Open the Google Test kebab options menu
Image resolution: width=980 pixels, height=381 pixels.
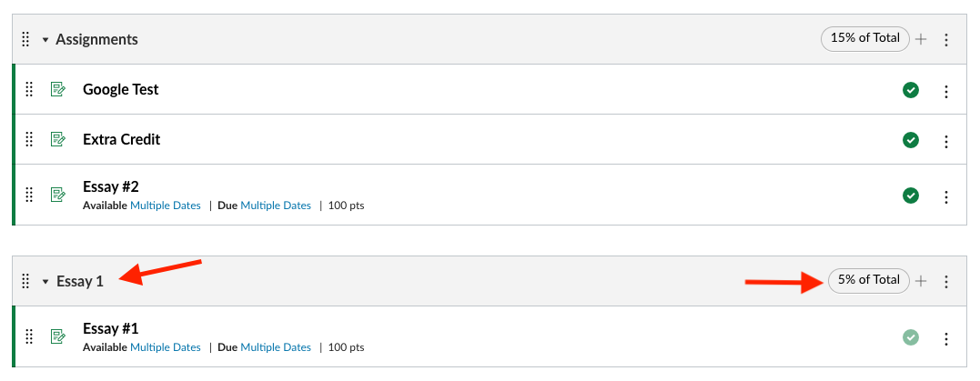pos(946,91)
